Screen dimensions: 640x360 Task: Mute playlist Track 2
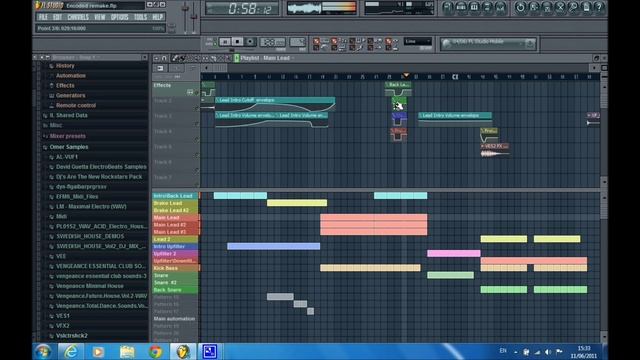click(x=197, y=108)
